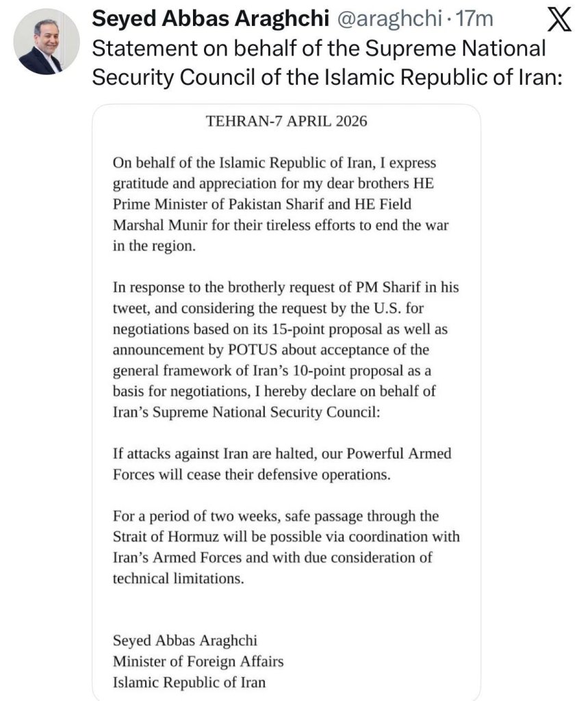Image resolution: width=588 pixels, height=701 pixels.
Task: Click the Seyed Abbas Araghchi signature name
Action: click(x=185, y=641)
